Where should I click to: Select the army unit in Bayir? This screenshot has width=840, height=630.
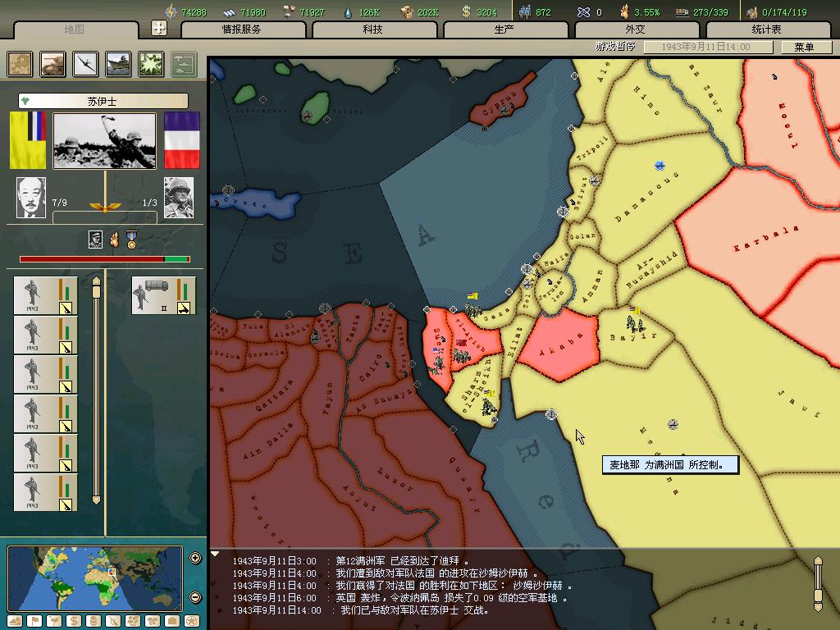pos(636,323)
